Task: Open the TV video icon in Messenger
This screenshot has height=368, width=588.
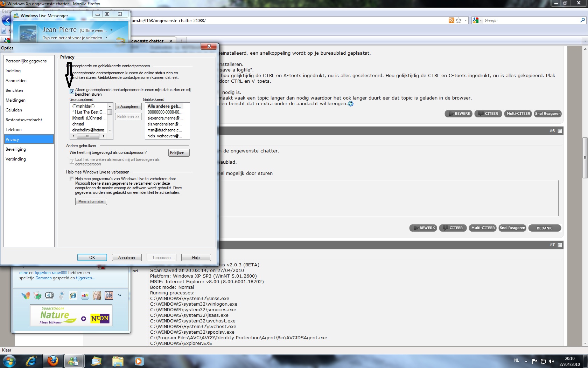Action: point(49,295)
